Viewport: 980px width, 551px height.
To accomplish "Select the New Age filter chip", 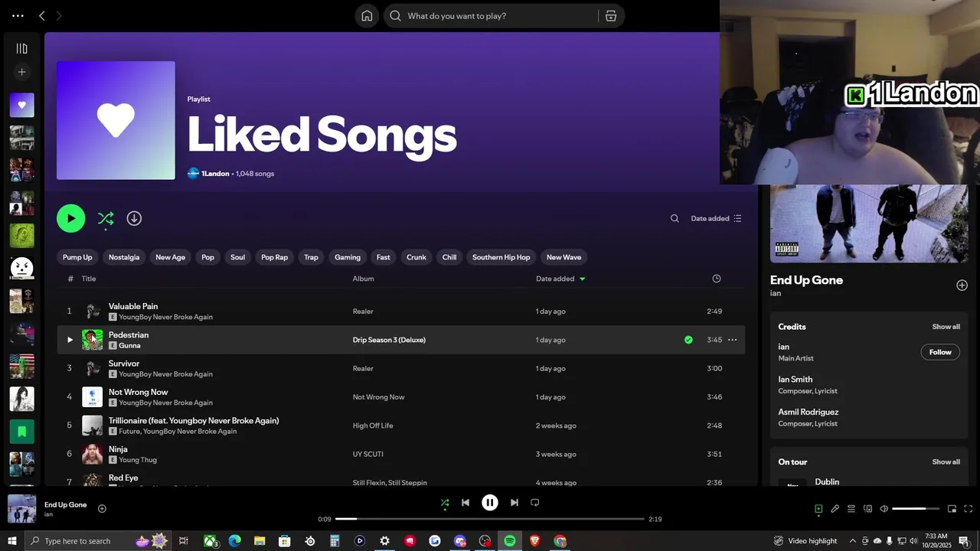I will [170, 257].
